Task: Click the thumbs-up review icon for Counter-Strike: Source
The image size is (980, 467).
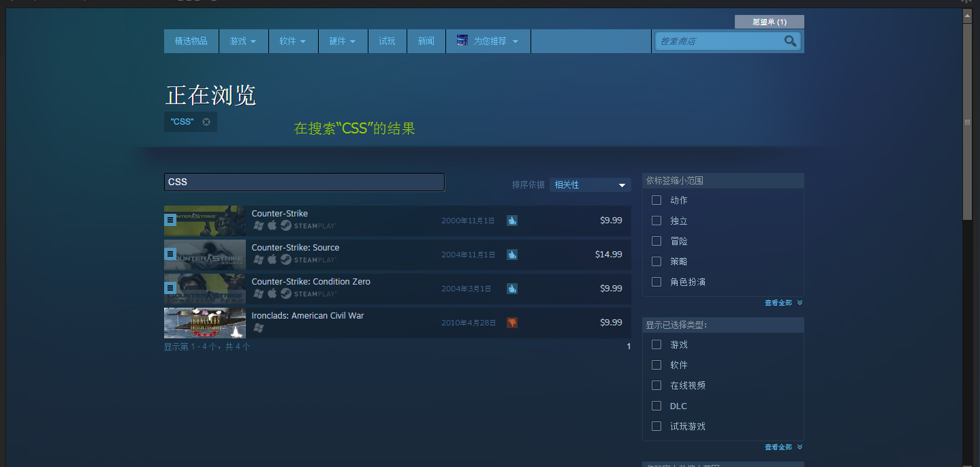Action: [512, 255]
